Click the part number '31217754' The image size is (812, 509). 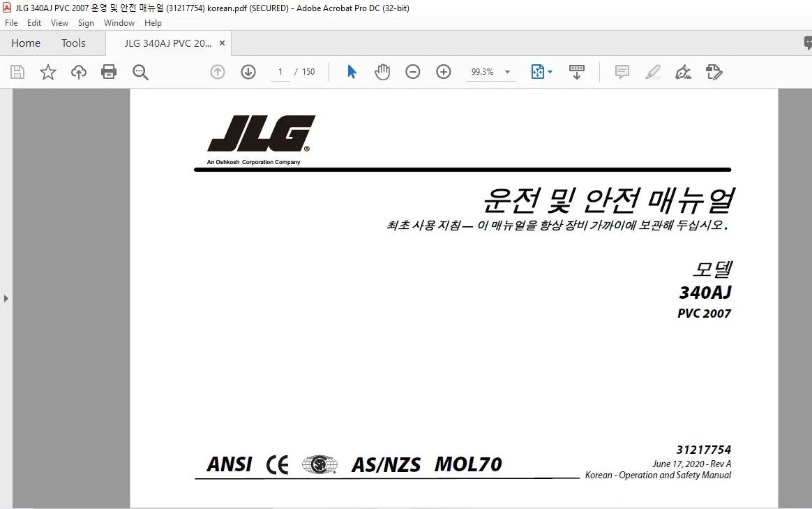pyautogui.click(x=704, y=450)
